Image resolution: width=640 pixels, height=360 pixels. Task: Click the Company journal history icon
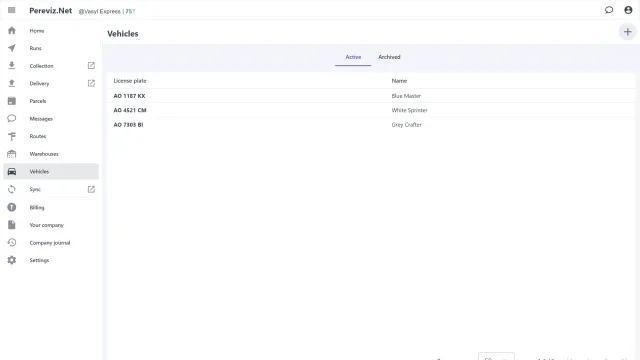click(x=12, y=242)
